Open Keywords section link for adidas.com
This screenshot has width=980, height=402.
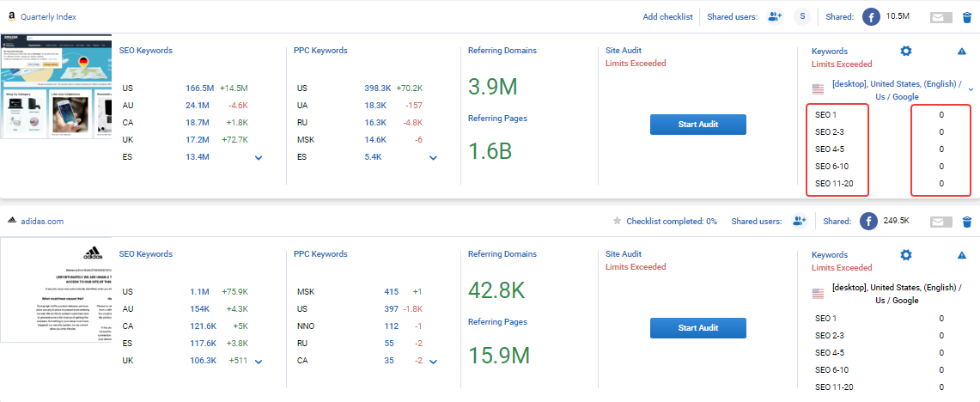(830, 254)
